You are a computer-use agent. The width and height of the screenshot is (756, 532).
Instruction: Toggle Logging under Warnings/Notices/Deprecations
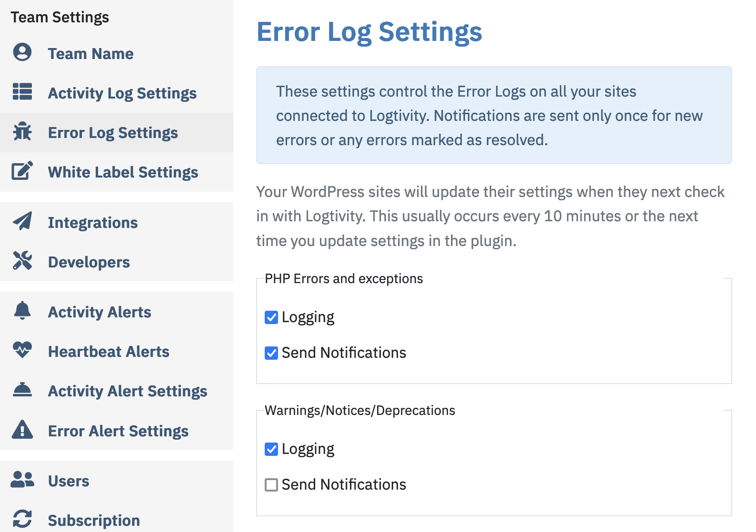pos(271,449)
